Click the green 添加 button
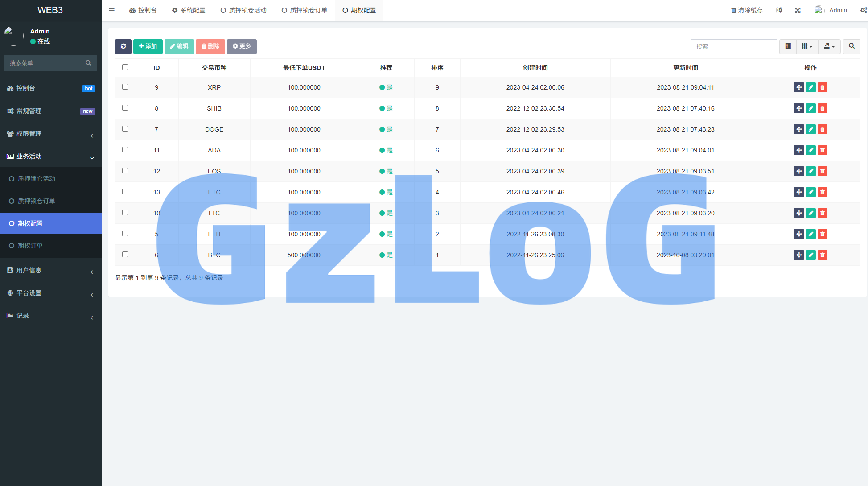868x486 pixels. tap(148, 46)
